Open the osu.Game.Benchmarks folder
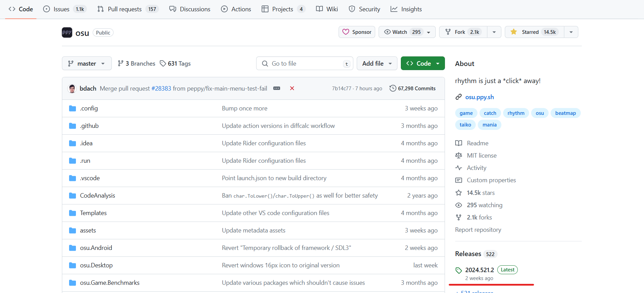This screenshot has height=293, width=644. (110, 283)
